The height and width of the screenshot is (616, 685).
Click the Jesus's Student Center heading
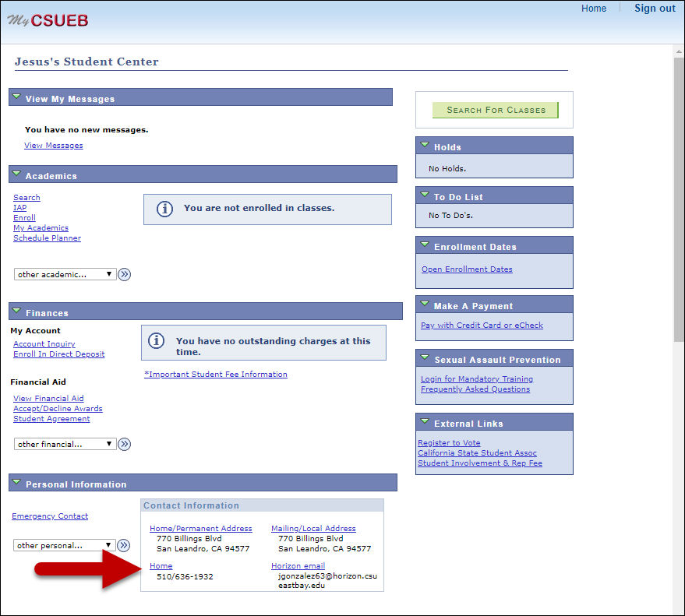click(x=87, y=62)
